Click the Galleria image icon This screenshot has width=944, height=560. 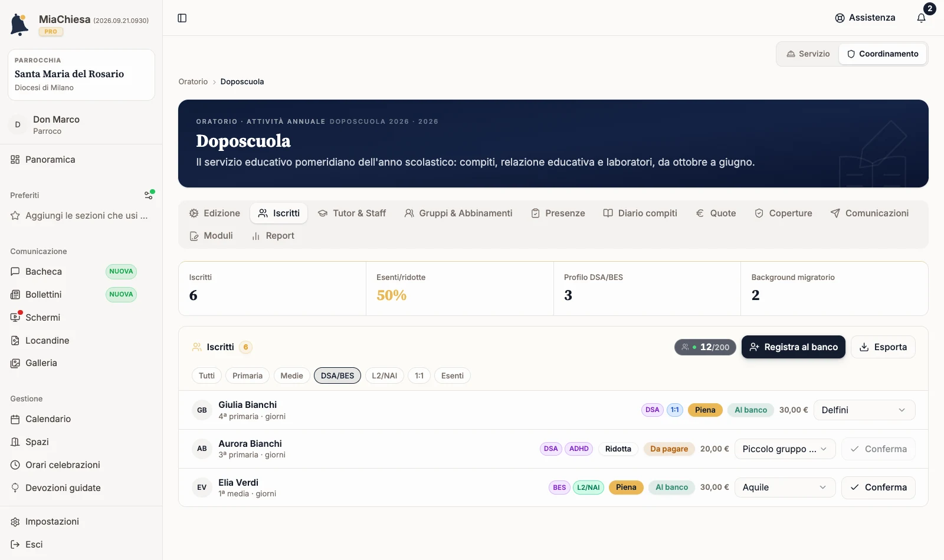(15, 363)
